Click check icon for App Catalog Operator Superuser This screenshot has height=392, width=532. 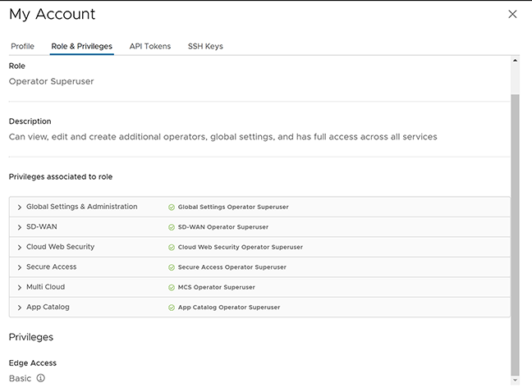(172, 308)
